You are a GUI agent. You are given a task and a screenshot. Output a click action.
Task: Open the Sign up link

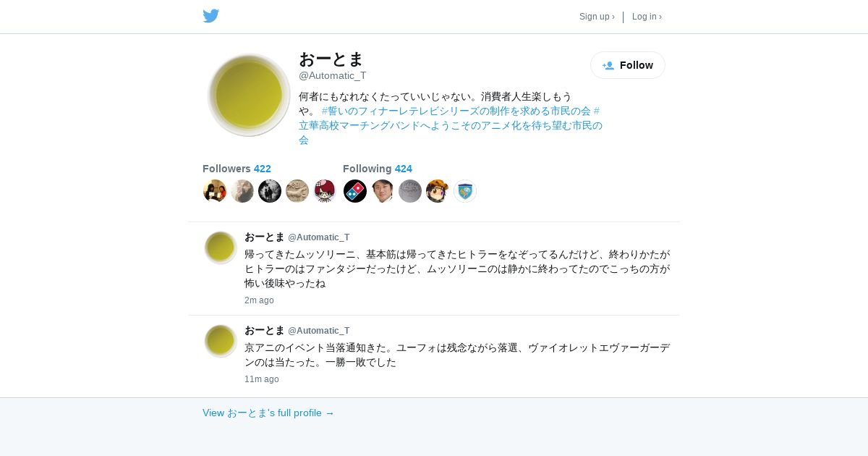597,17
